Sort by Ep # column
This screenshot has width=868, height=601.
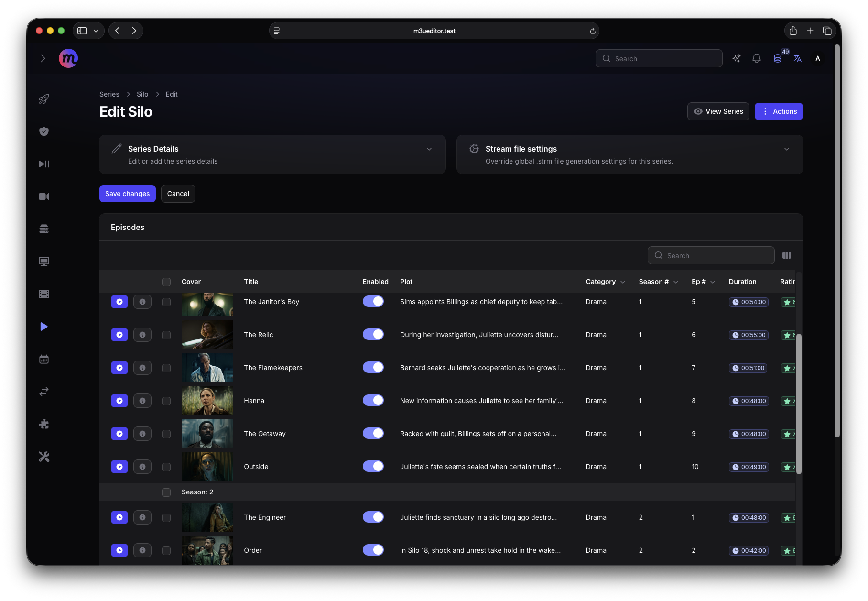704,282
